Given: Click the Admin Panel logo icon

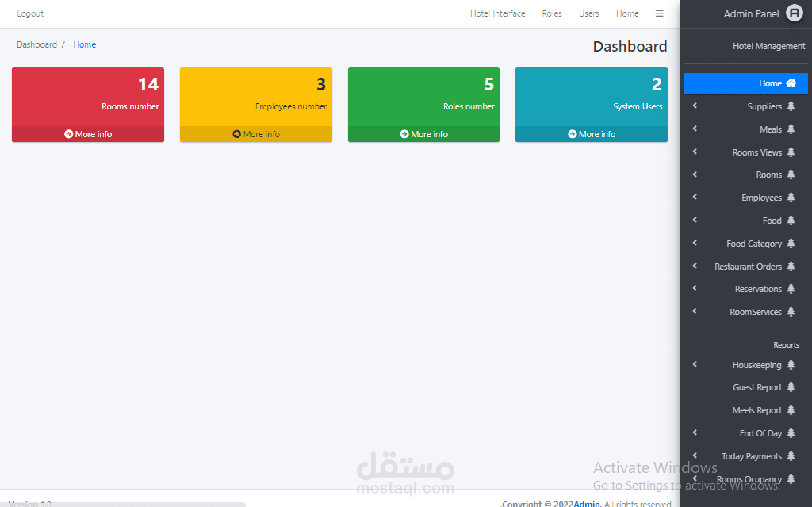Looking at the screenshot, I should click(x=795, y=13).
